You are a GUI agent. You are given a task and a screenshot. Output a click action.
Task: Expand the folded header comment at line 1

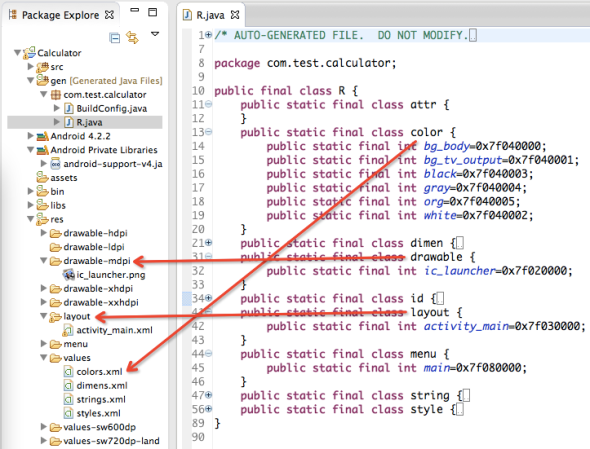pos(208,35)
